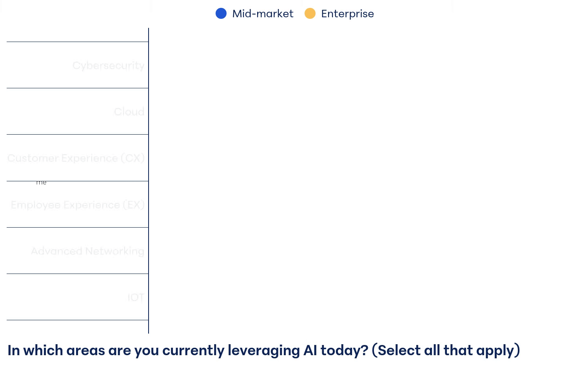Select the Cybersecurity category label
Viewport: 588px width, 365px height.
[108, 66]
